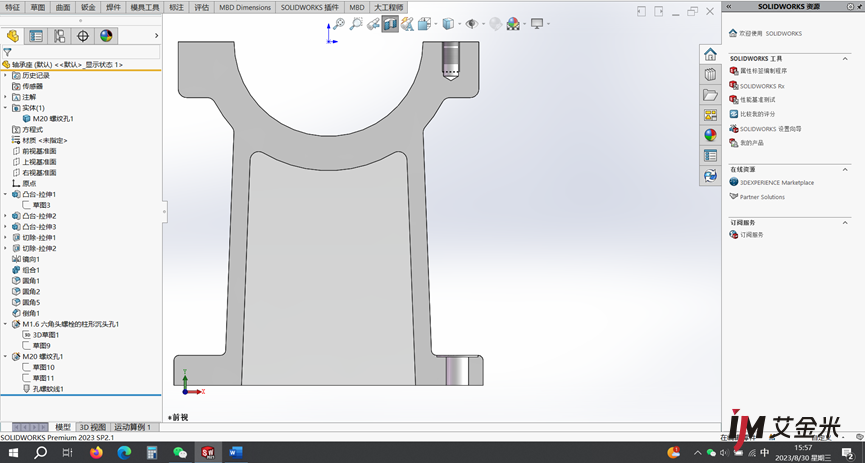Open the DisplayManager color sphere tab

pos(106,36)
